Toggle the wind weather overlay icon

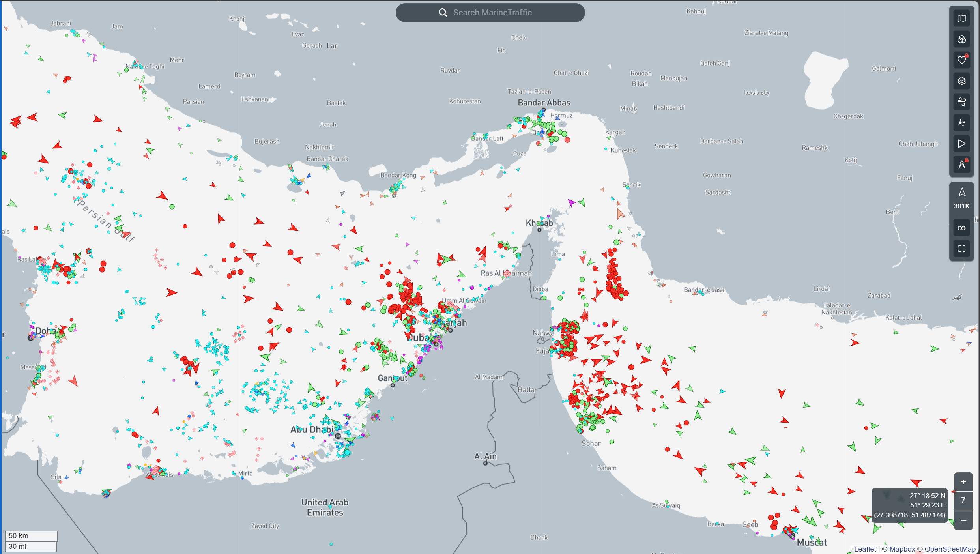coord(961,102)
